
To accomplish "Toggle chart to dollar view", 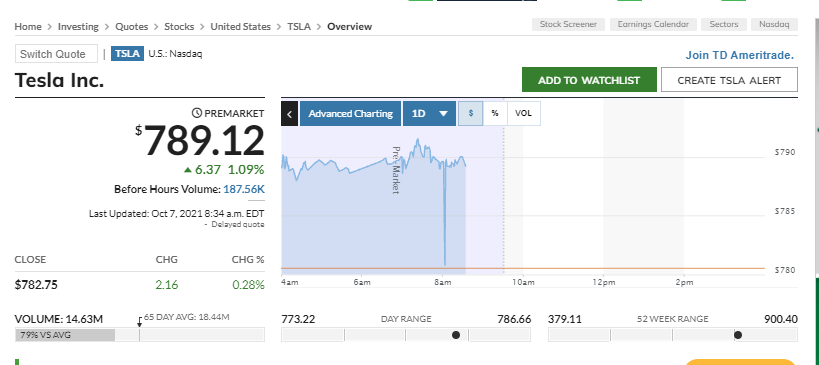I will point(471,113).
